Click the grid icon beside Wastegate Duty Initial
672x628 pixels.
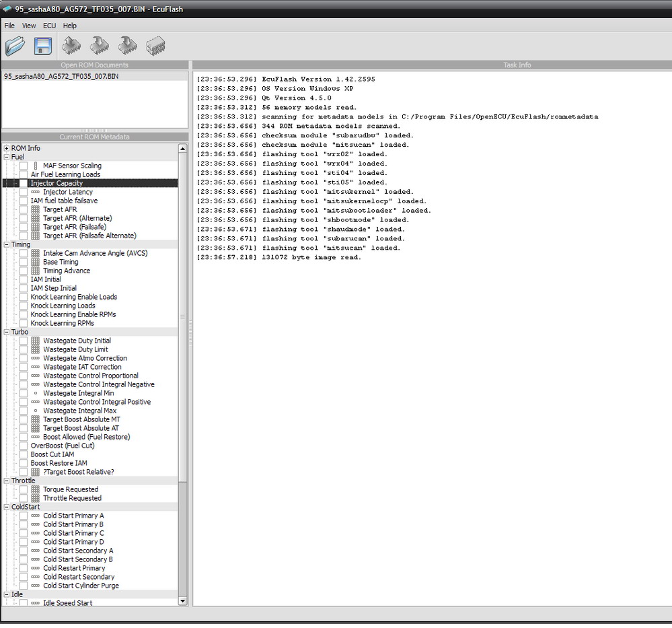[x=35, y=341]
